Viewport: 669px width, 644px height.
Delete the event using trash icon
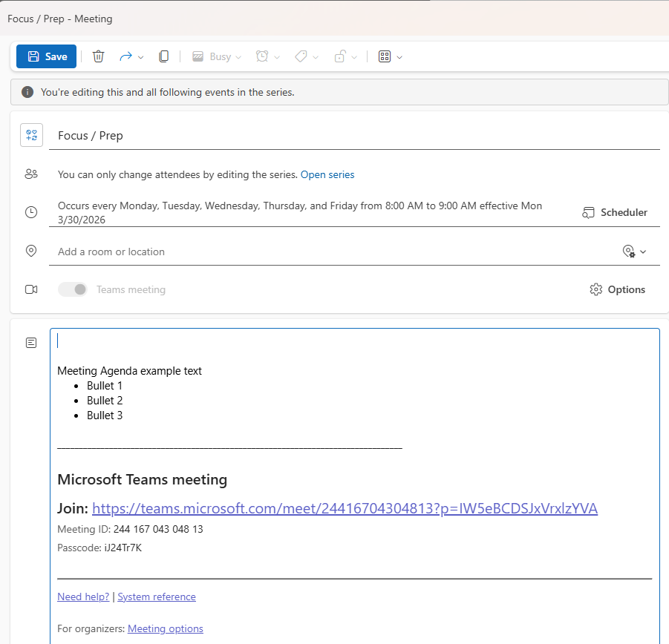tap(98, 56)
